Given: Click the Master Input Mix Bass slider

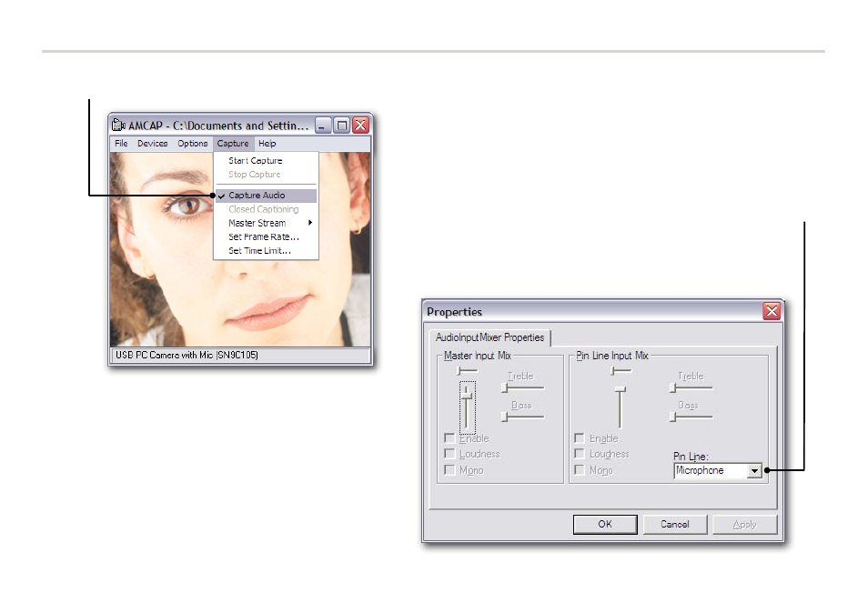Looking at the screenshot, I should (523, 417).
